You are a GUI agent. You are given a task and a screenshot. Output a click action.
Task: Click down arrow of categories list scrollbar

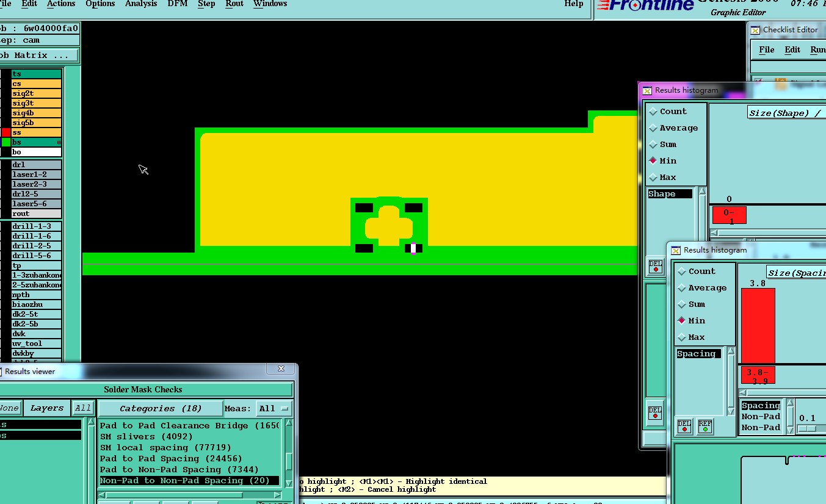(289, 483)
